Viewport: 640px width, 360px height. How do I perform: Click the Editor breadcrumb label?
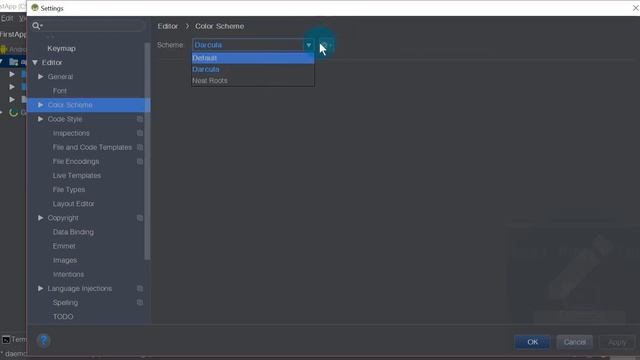[x=168, y=26]
